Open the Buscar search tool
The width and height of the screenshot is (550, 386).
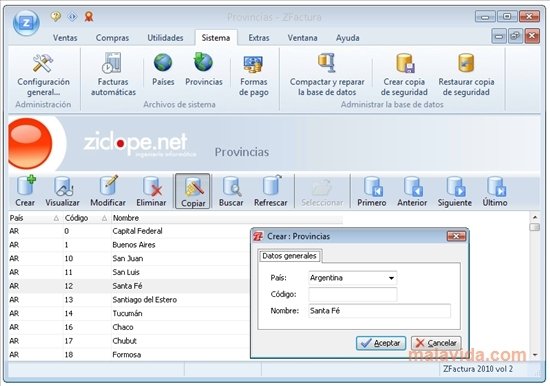pyautogui.click(x=231, y=192)
